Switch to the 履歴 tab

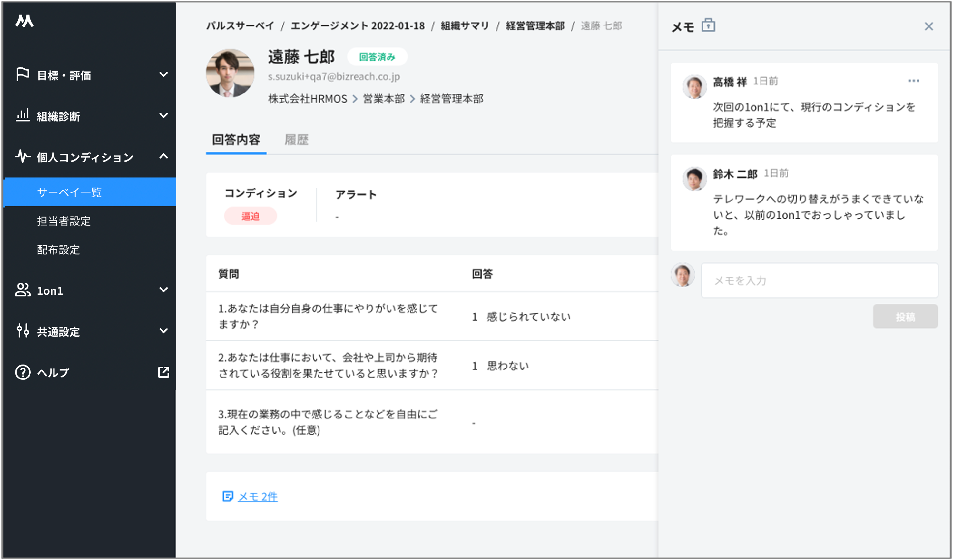[x=296, y=140]
